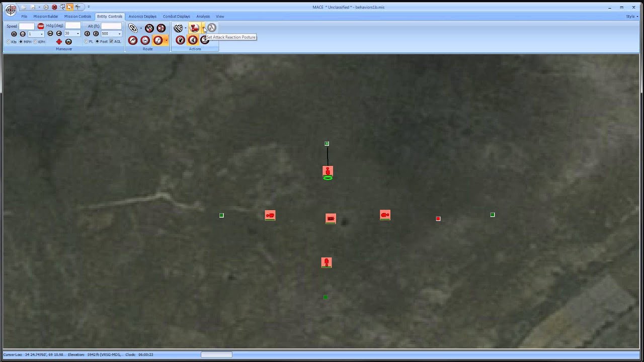Open the Style menu at top right

tap(631, 17)
